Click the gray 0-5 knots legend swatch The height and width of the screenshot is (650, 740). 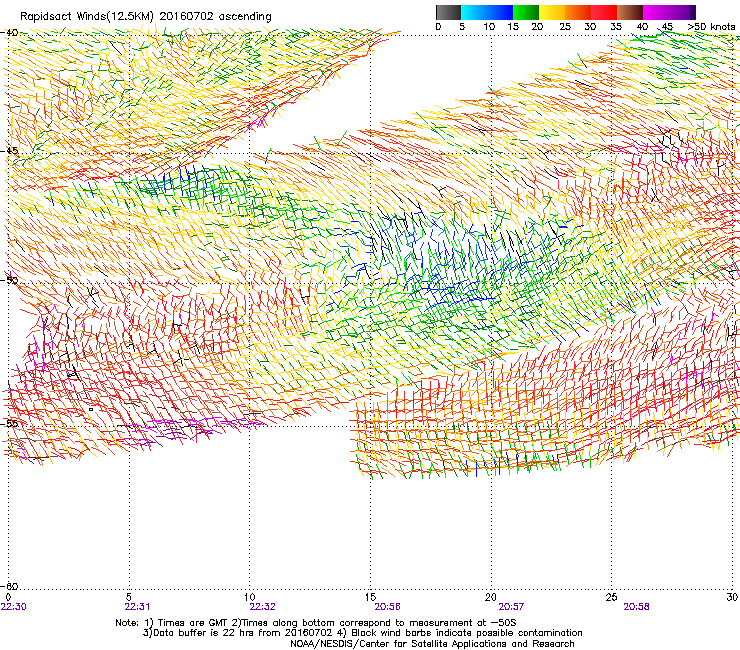pyautogui.click(x=448, y=12)
